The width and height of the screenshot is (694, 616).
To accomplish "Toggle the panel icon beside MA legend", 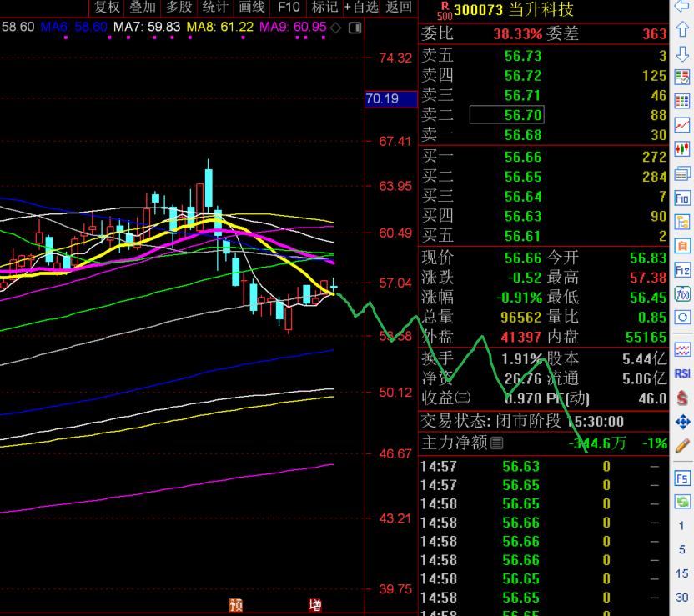I will (x=355, y=28).
